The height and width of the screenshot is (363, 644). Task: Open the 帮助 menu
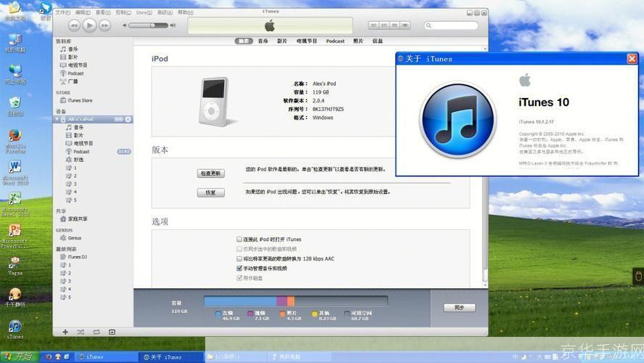pos(185,13)
